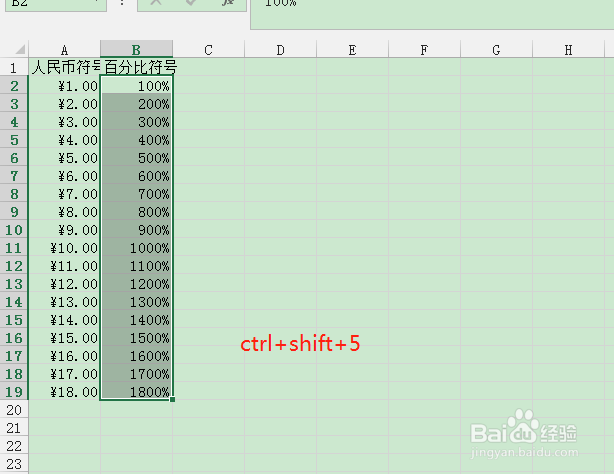Click cell containing ¥8.00
Screen dimensions: 614x474
65,212
